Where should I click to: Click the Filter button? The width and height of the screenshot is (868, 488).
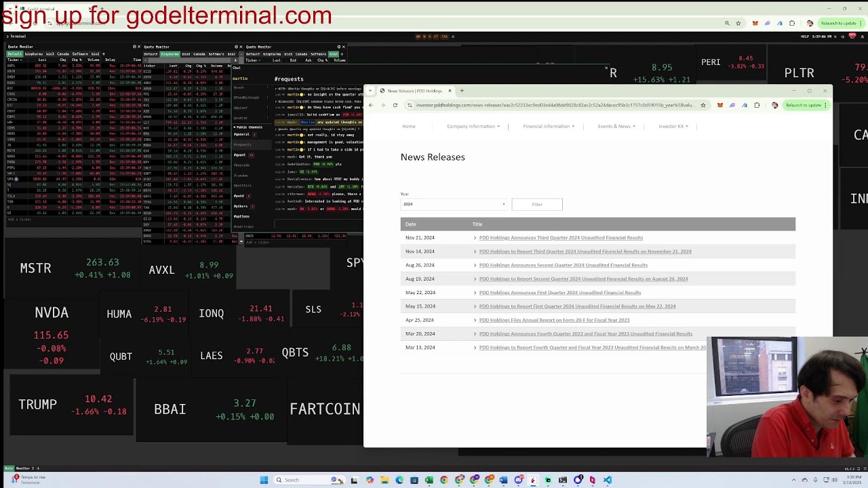tap(537, 204)
